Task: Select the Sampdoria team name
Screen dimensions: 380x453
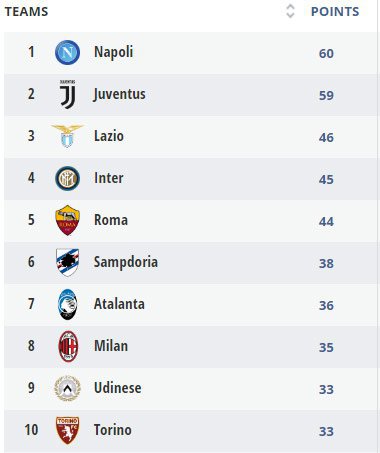Action: pyautogui.click(x=126, y=262)
